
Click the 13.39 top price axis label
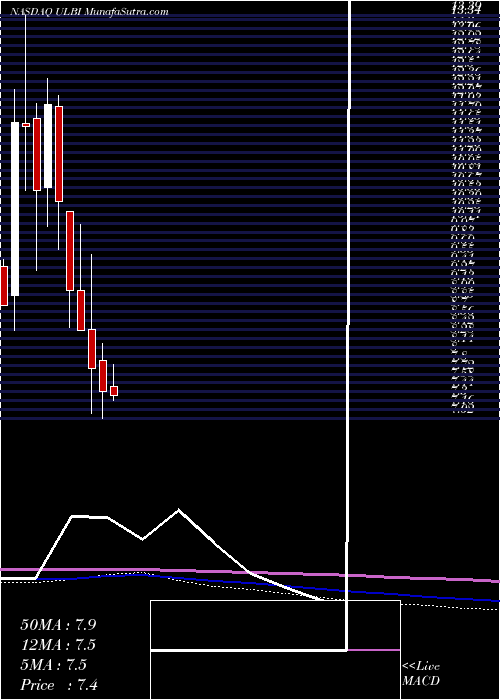pos(467,5)
